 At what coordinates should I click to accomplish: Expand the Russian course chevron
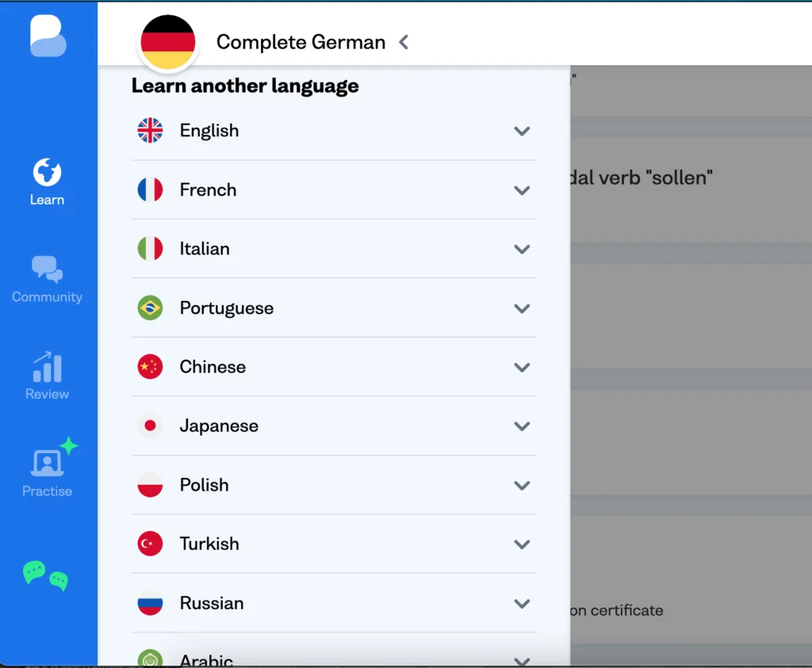click(x=521, y=604)
